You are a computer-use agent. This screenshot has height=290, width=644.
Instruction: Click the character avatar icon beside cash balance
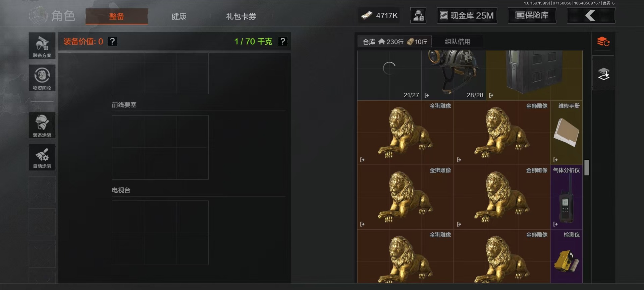tap(418, 15)
